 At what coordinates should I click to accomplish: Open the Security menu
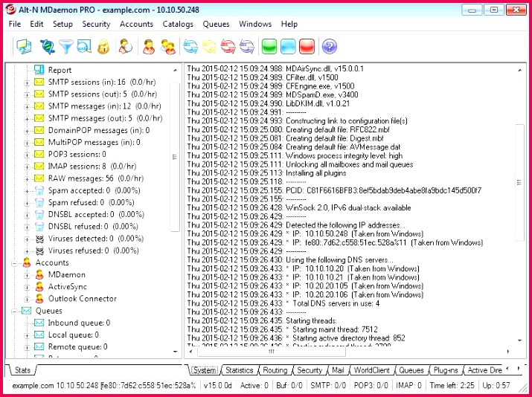(x=96, y=24)
